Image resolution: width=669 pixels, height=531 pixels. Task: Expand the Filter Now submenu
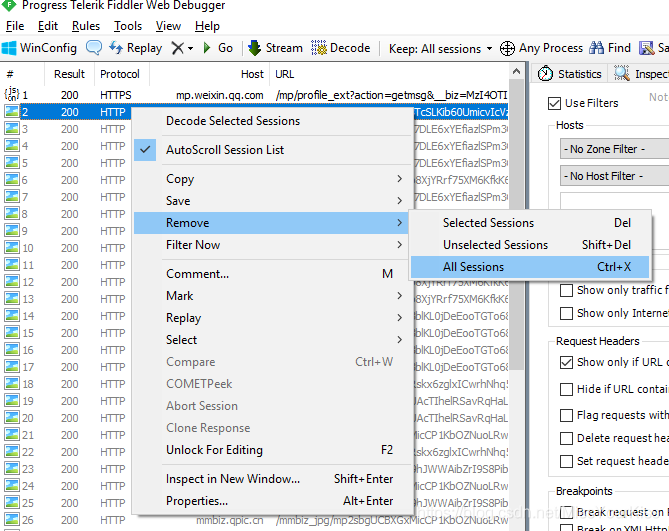coord(273,245)
